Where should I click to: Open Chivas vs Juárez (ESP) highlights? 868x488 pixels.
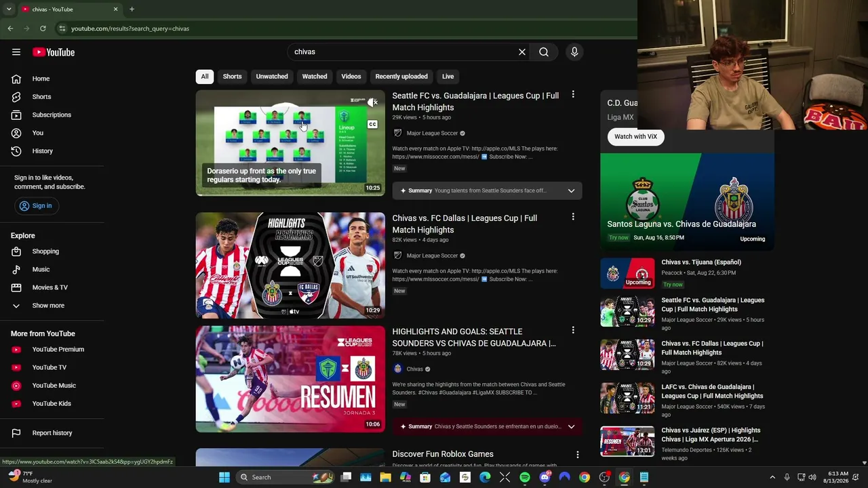pos(710,435)
